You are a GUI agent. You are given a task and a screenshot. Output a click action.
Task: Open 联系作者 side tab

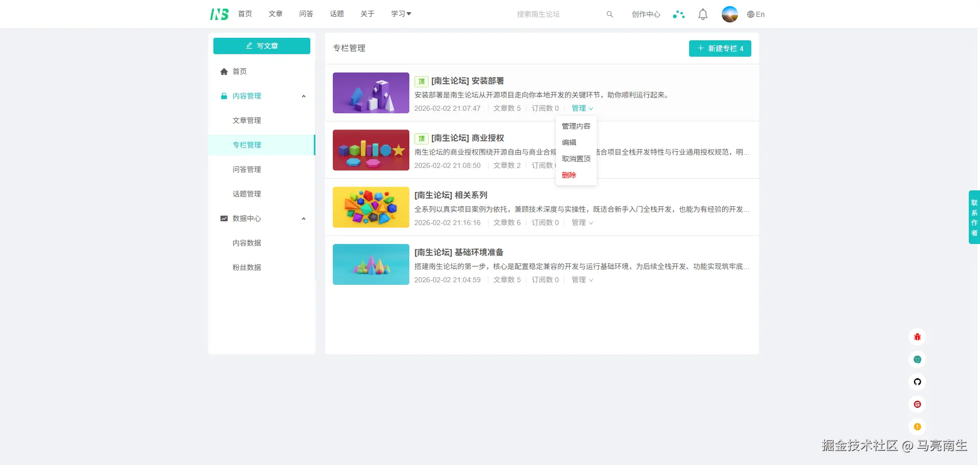click(974, 217)
